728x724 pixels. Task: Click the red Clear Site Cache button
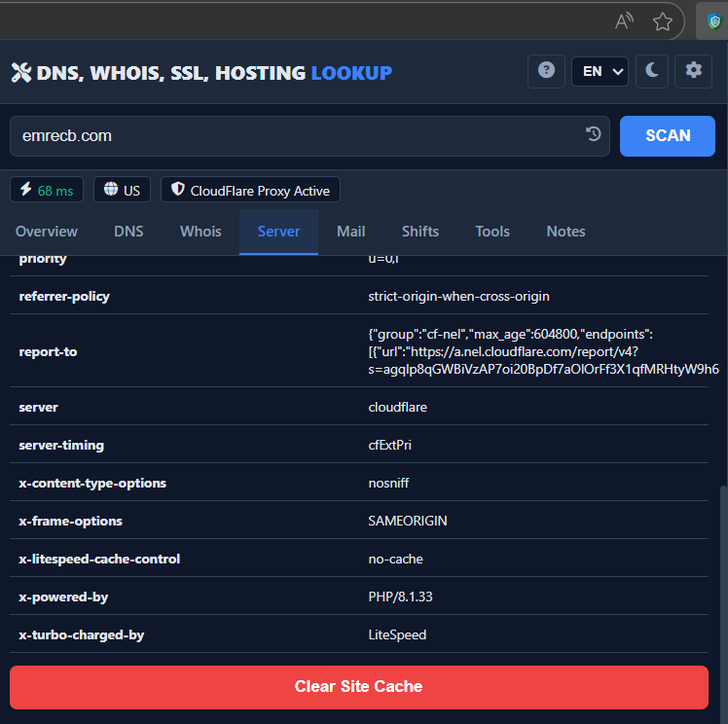[x=358, y=687]
